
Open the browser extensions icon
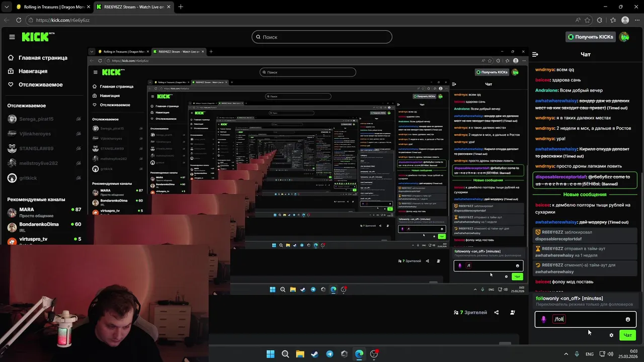pos(599,20)
